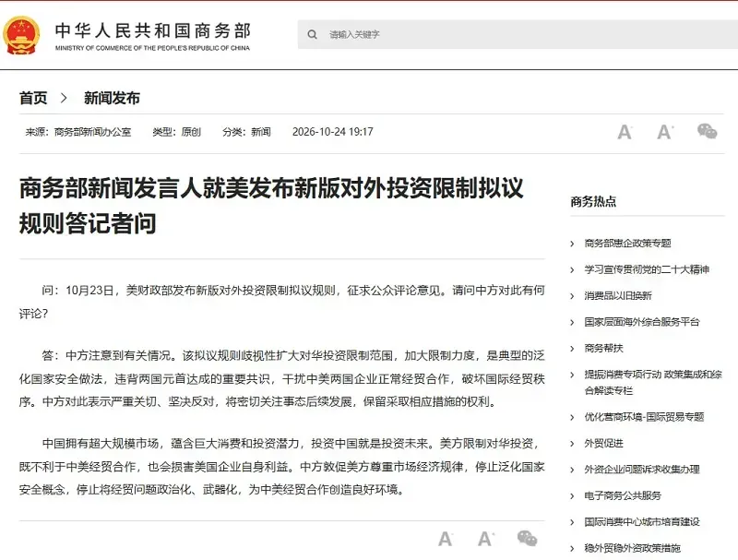The width and height of the screenshot is (738, 560).
Task: Click the 分类: 新闻 label
Action: [x=246, y=132]
